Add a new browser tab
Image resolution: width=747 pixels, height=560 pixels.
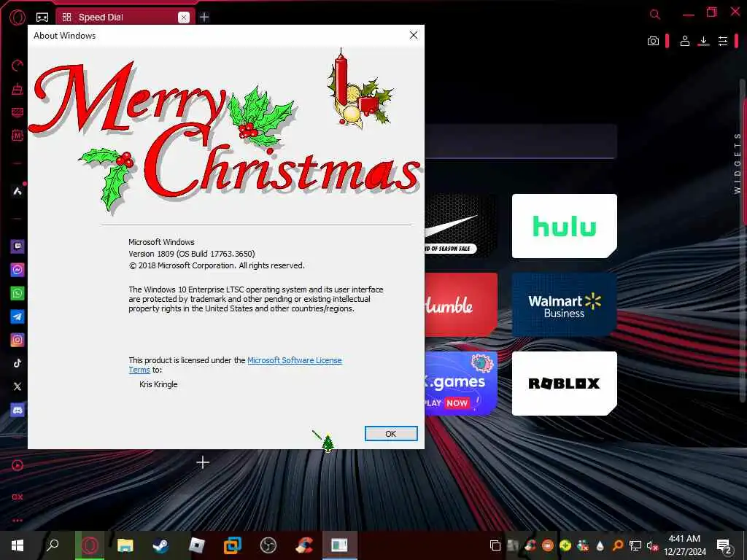click(x=204, y=17)
